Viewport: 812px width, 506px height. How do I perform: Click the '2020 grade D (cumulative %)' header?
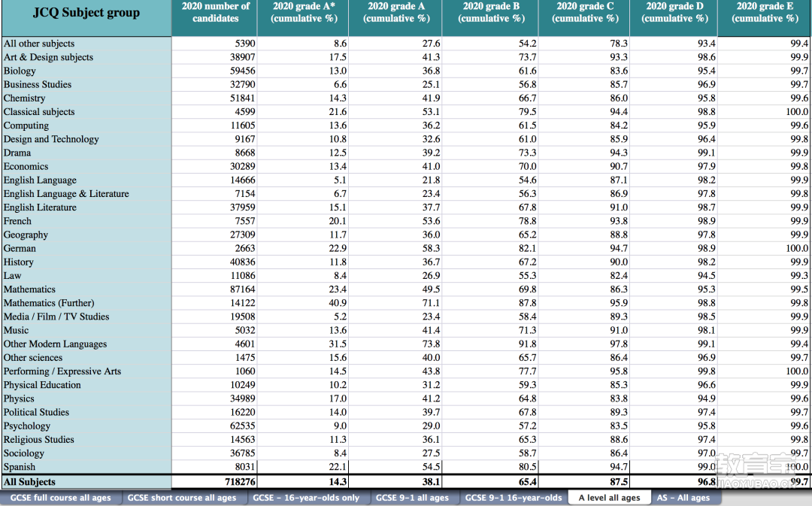(674, 18)
